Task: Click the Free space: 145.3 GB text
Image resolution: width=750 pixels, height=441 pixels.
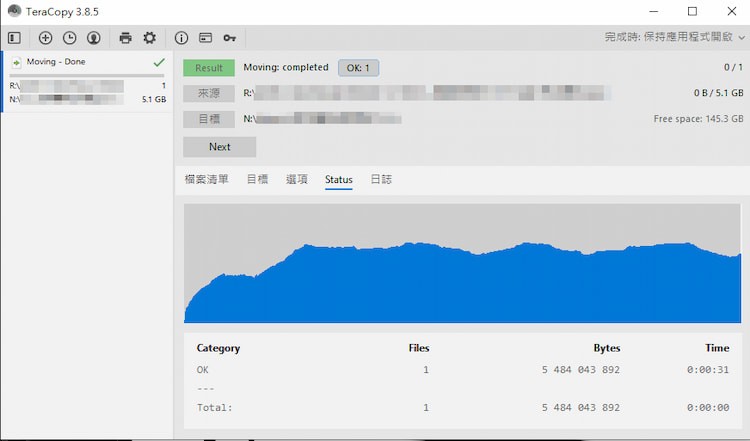Action: coord(698,119)
